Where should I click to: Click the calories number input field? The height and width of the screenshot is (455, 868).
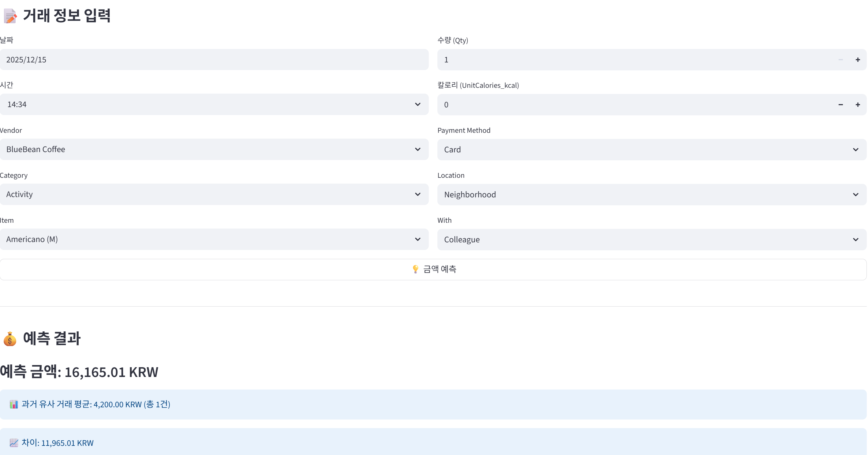(634, 105)
